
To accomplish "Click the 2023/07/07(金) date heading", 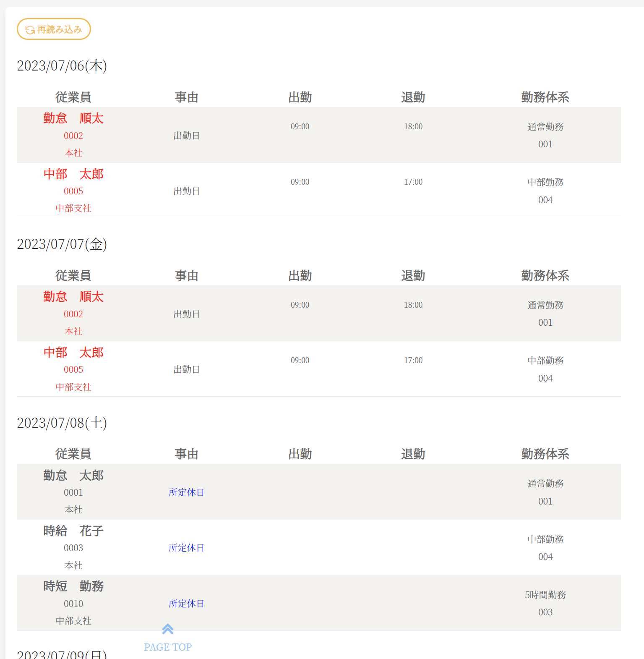I will [62, 244].
